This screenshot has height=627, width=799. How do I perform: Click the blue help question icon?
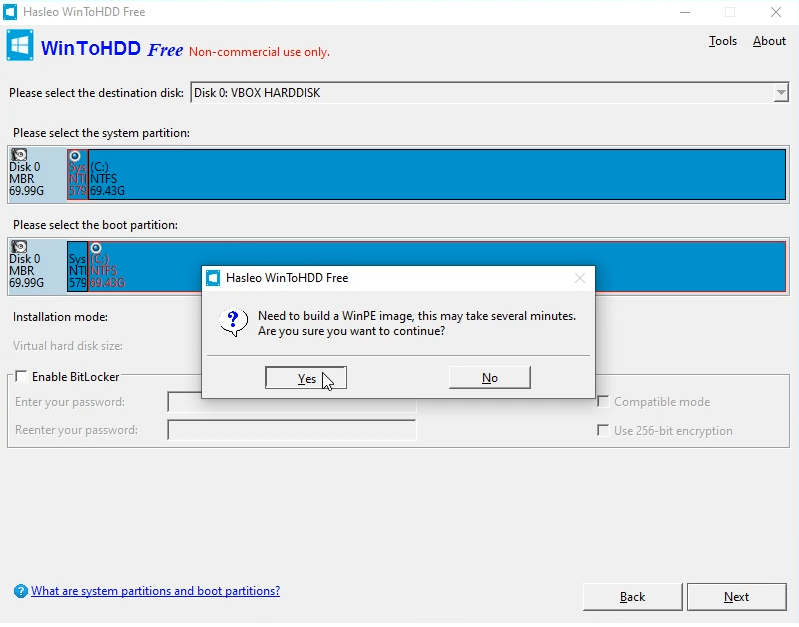[20, 591]
